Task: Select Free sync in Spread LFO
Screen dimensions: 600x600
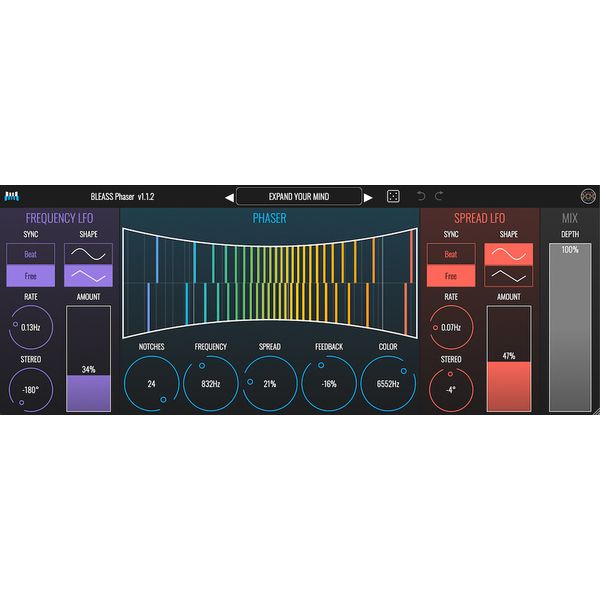Action: 451,276
